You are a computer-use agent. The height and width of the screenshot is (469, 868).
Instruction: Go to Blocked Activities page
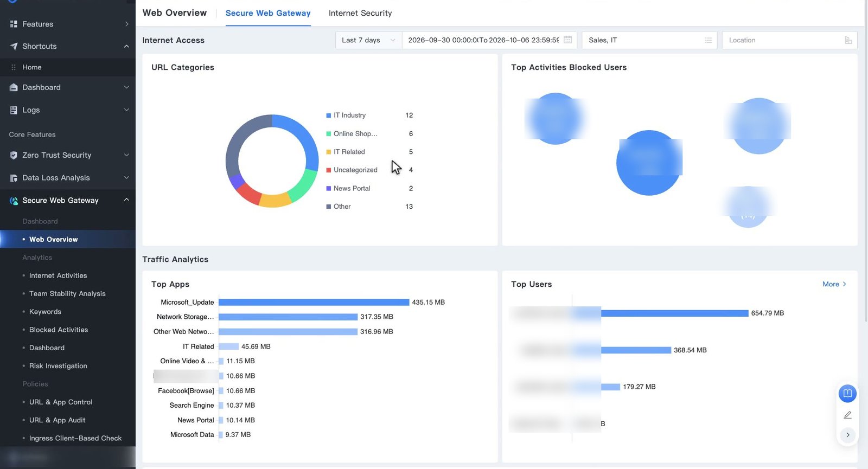59,330
